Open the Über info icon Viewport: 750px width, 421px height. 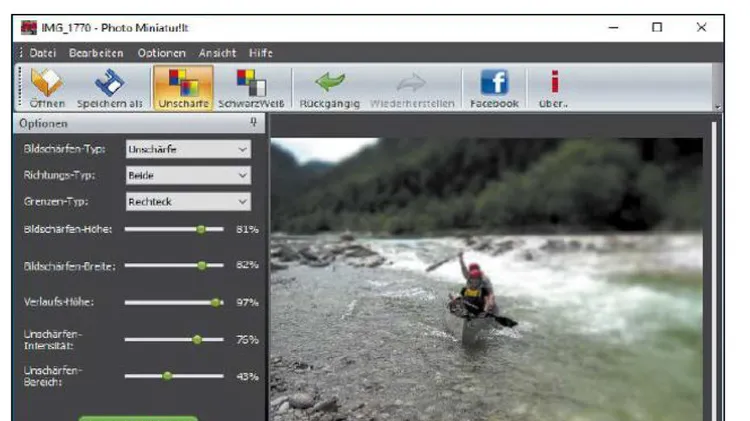click(554, 81)
